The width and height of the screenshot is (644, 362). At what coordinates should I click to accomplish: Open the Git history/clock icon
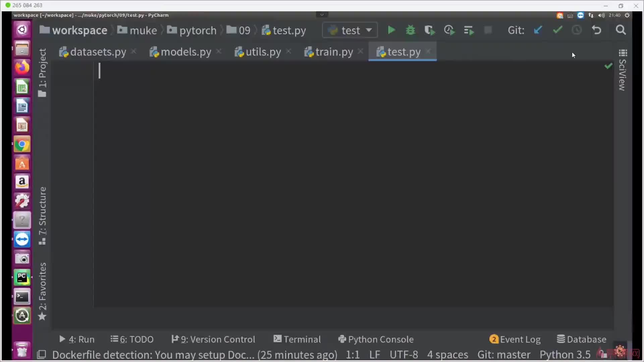coord(576,30)
